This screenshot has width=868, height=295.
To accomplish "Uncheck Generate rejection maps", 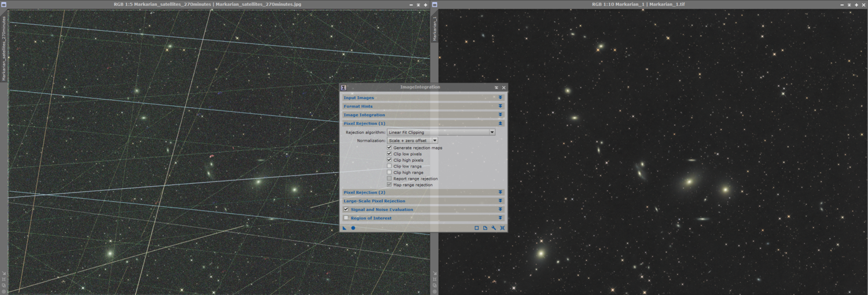I will (389, 148).
